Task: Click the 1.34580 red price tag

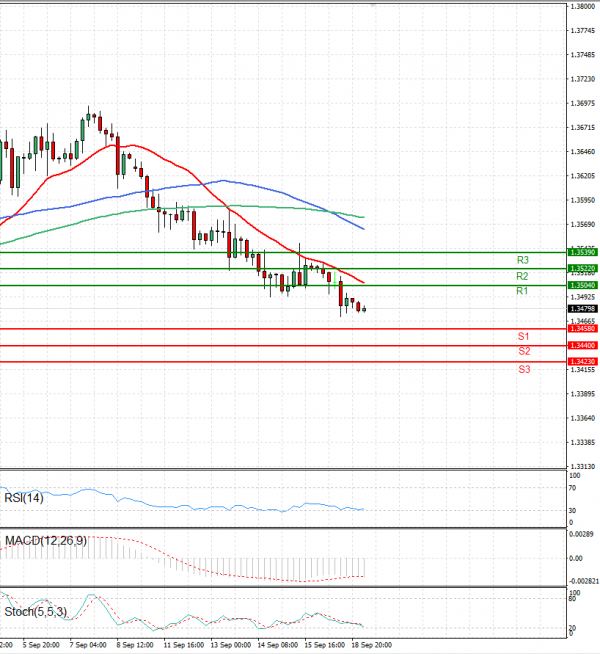Action: pos(581,328)
